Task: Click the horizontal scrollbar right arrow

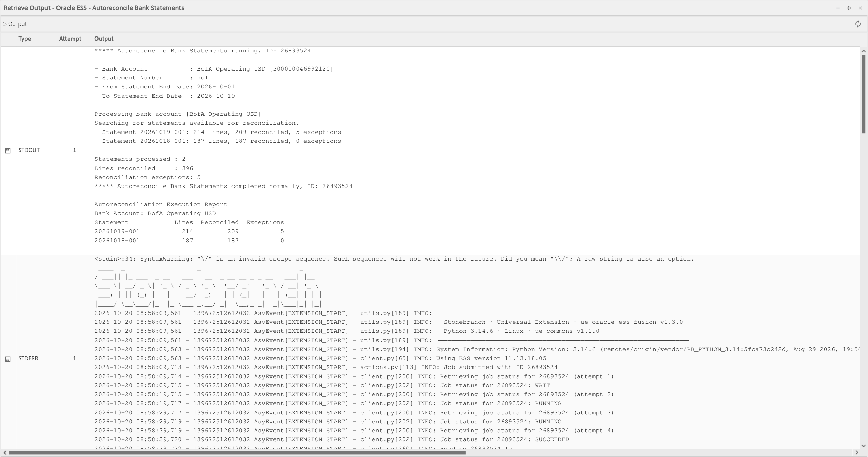Action: (x=857, y=453)
